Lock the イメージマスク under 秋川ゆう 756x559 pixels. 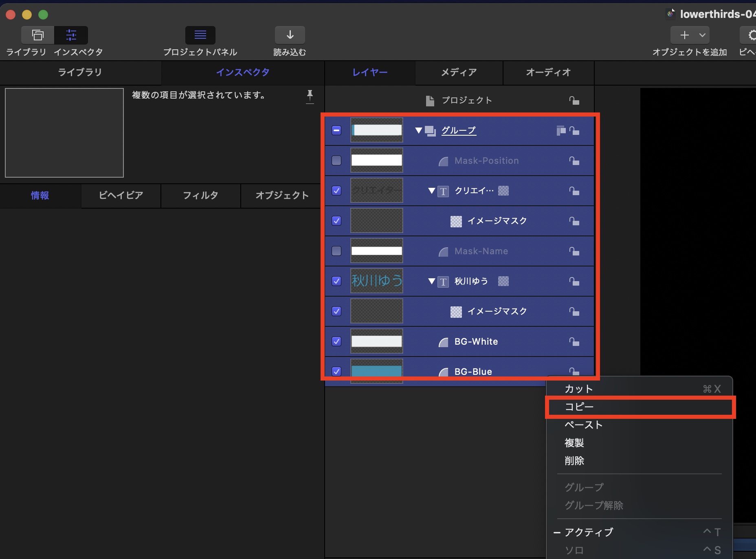tap(574, 311)
